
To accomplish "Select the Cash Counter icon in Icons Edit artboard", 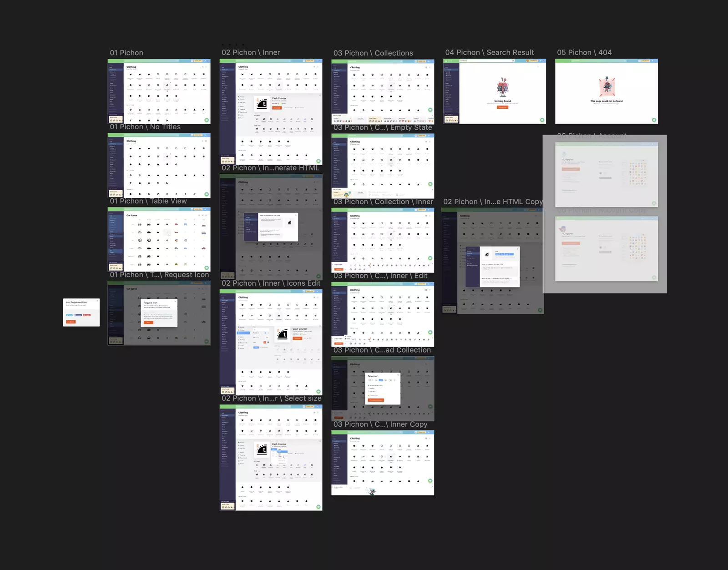I will (283, 334).
